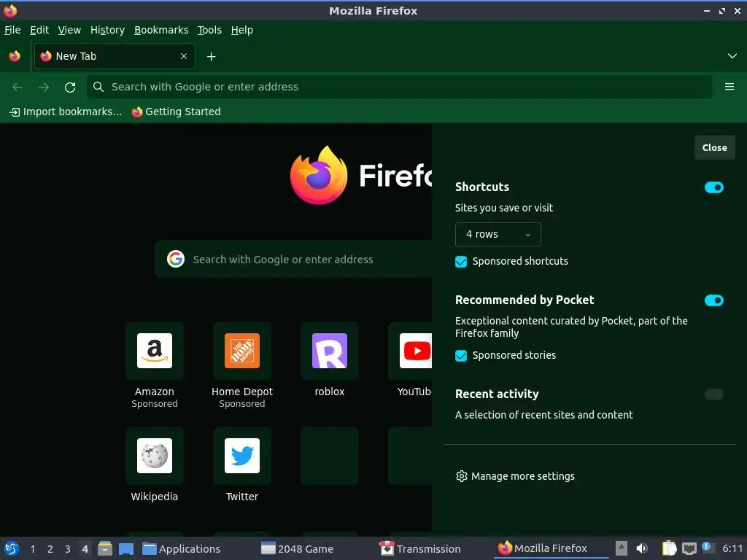Close the customize panel with Close button

tap(715, 147)
